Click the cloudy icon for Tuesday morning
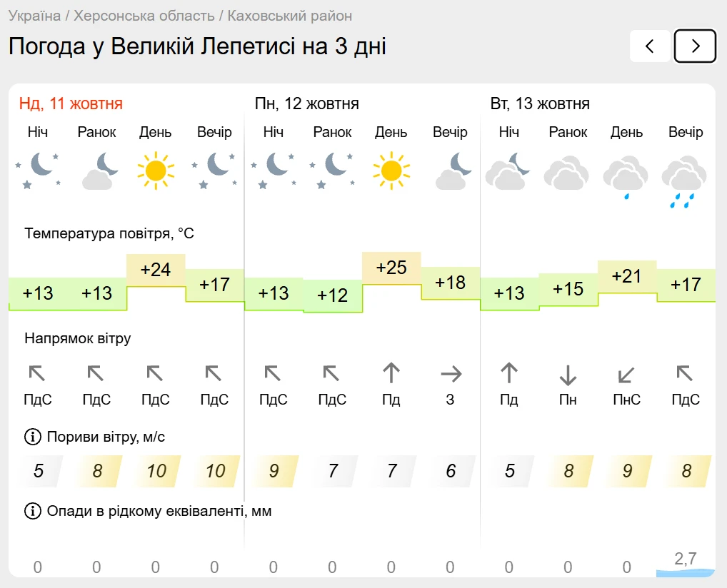The width and height of the screenshot is (727, 588). (566, 173)
